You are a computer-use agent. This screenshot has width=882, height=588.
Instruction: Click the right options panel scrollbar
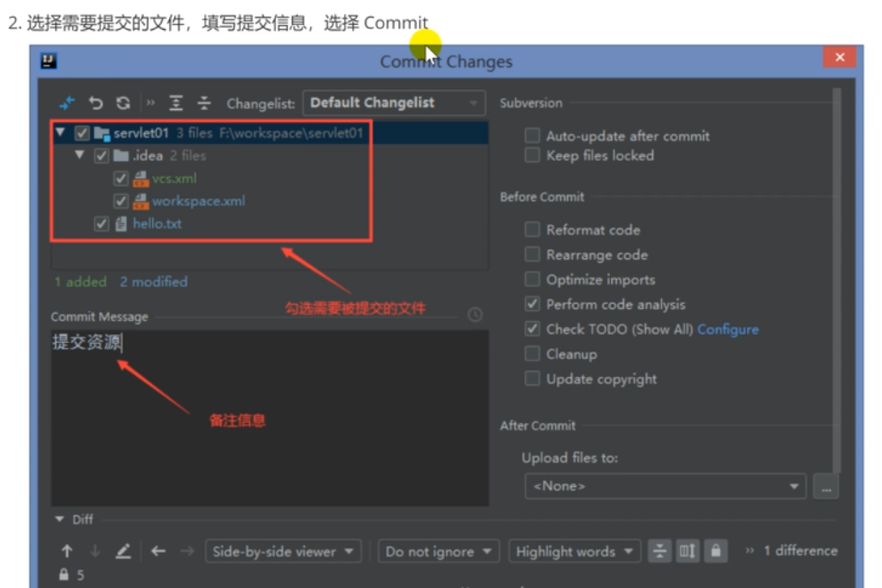[837, 280]
